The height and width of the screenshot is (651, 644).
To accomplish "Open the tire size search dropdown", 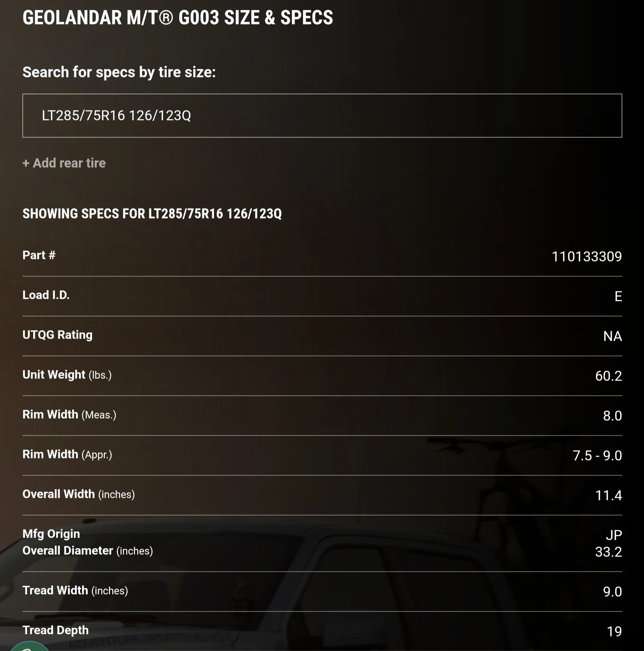I will point(322,115).
